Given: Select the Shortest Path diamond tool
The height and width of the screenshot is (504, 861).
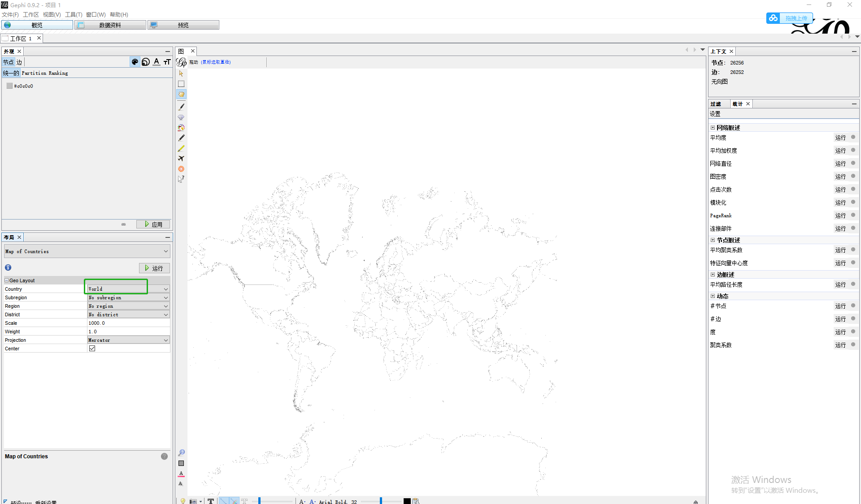Looking at the screenshot, I should (181, 117).
